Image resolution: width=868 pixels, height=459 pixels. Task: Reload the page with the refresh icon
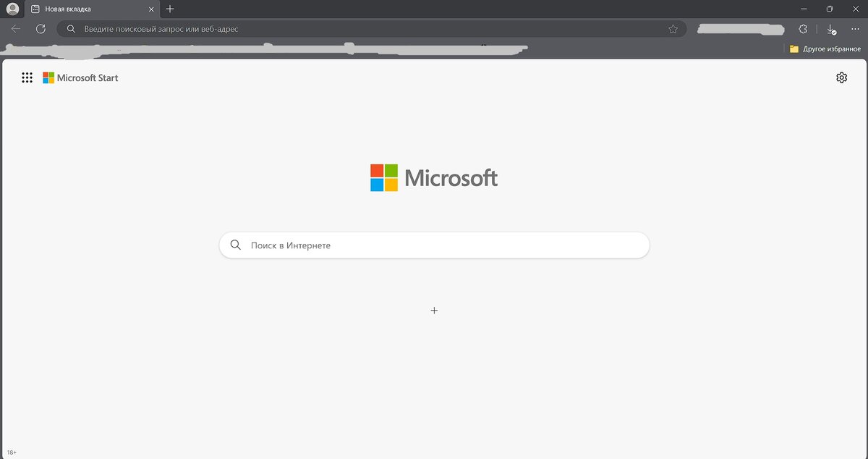(x=41, y=29)
